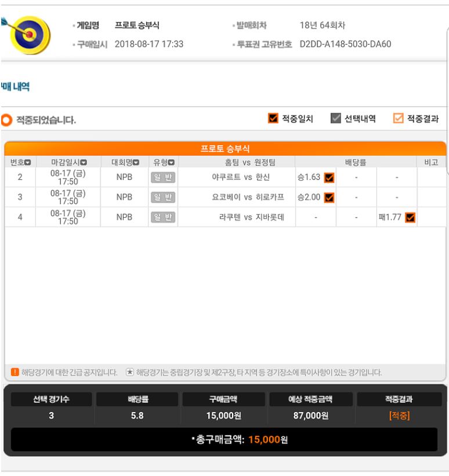Click the 일반 type badge for match 4
The height and width of the screenshot is (476, 449).
pos(163,217)
